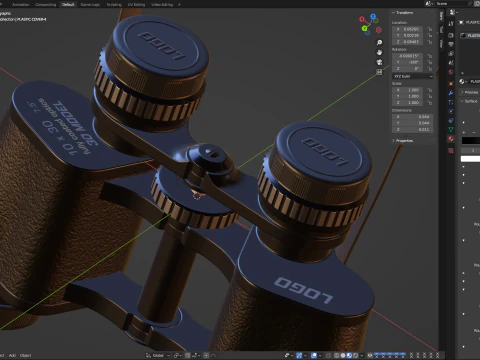Select solid viewport shading
Screen dimensions: 480x360
(x=343, y=355)
